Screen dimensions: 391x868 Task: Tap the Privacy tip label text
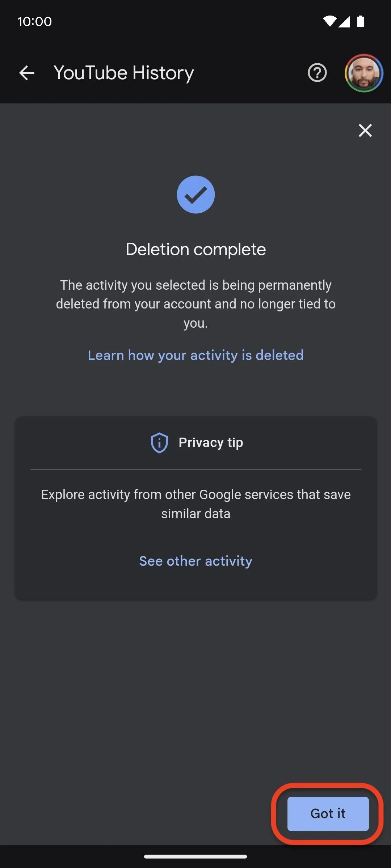point(211,443)
